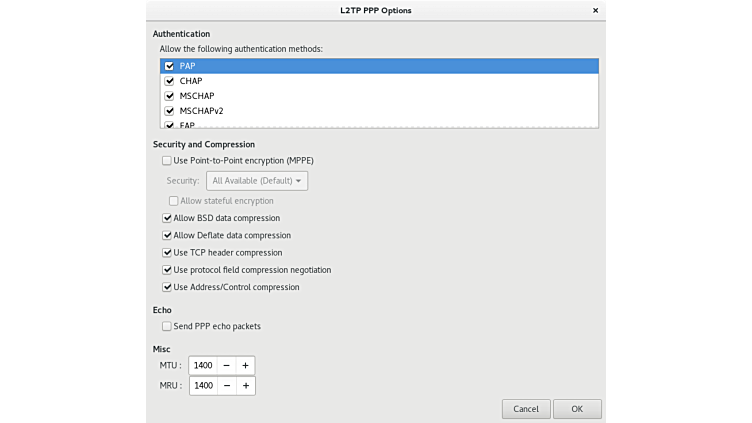
Task: Increase MTU with the plus button
Action: [x=245, y=365]
